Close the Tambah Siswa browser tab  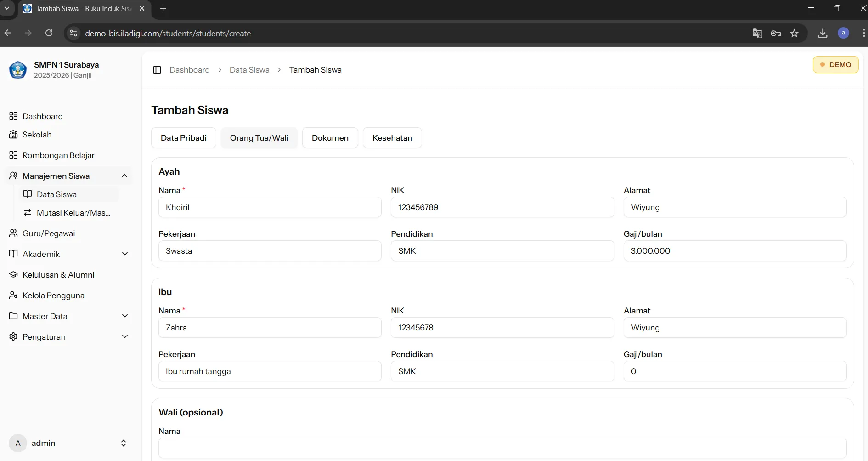pyautogui.click(x=142, y=8)
